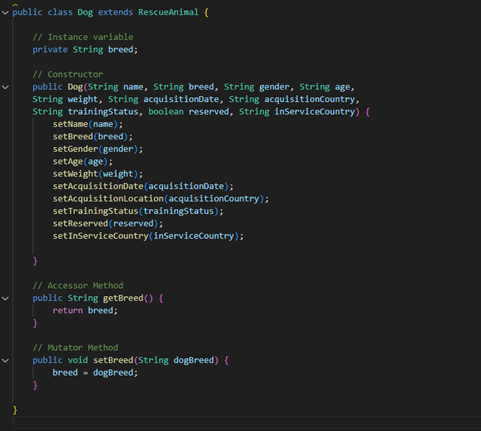Click 'setBreed(breed);' statement
Screen dimensions: 481x431
[x=93, y=137]
